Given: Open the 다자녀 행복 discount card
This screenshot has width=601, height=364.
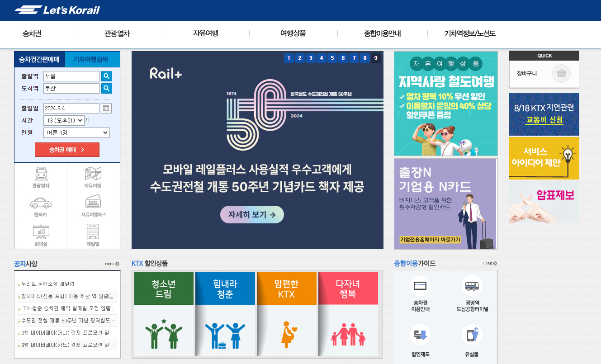Looking at the screenshot, I should 348,314.
